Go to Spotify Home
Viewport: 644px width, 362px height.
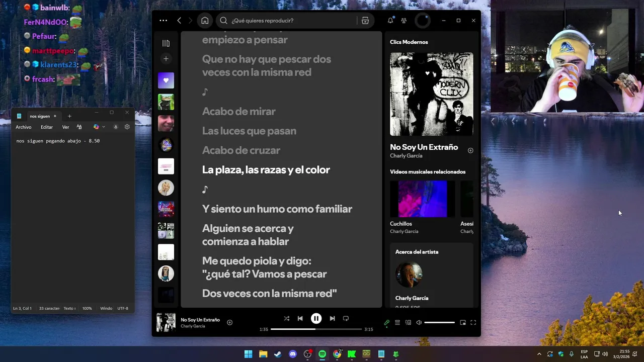pyautogui.click(x=205, y=21)
